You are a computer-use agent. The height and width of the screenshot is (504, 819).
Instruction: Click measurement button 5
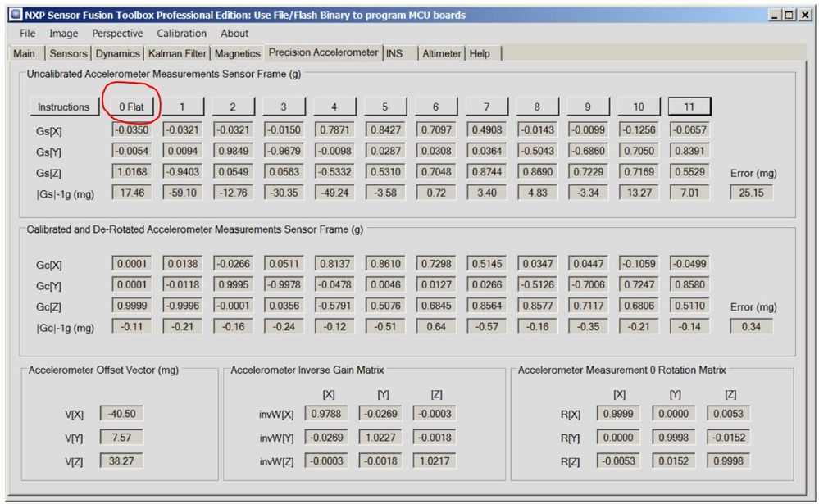pyautogui.click(x=385, y=107)
